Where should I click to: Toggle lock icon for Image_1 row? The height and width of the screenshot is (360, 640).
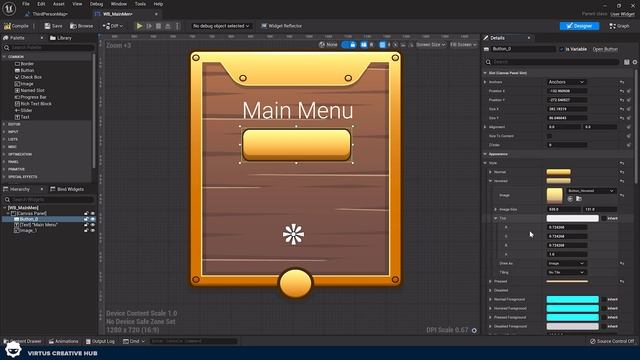coord(86,231)
